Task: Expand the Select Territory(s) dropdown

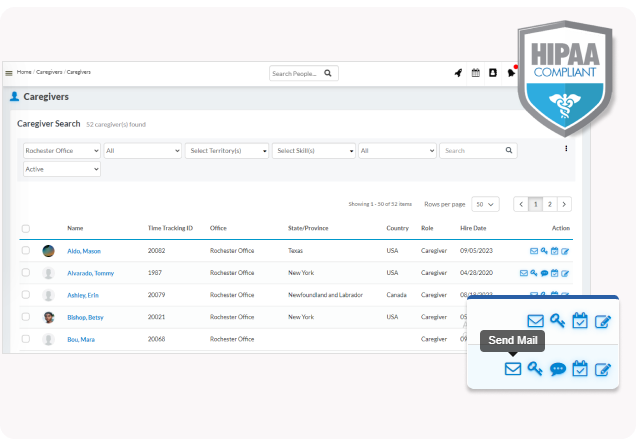Action: (227, 150)
